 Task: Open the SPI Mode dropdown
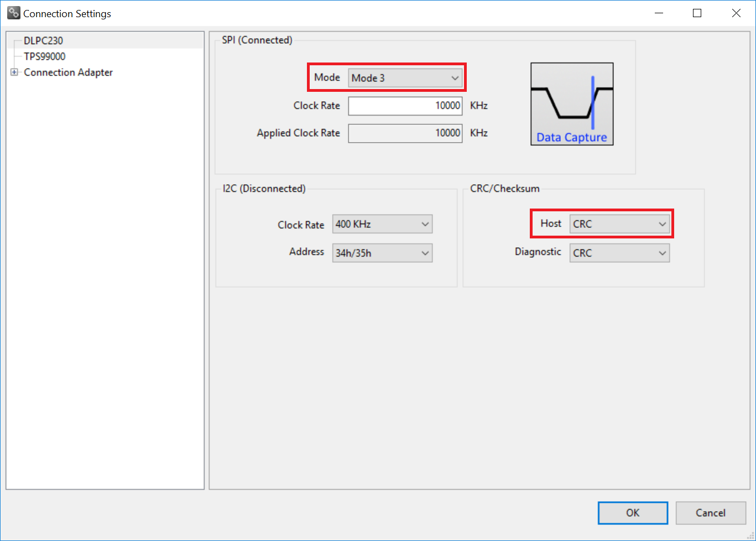(405, 78)
